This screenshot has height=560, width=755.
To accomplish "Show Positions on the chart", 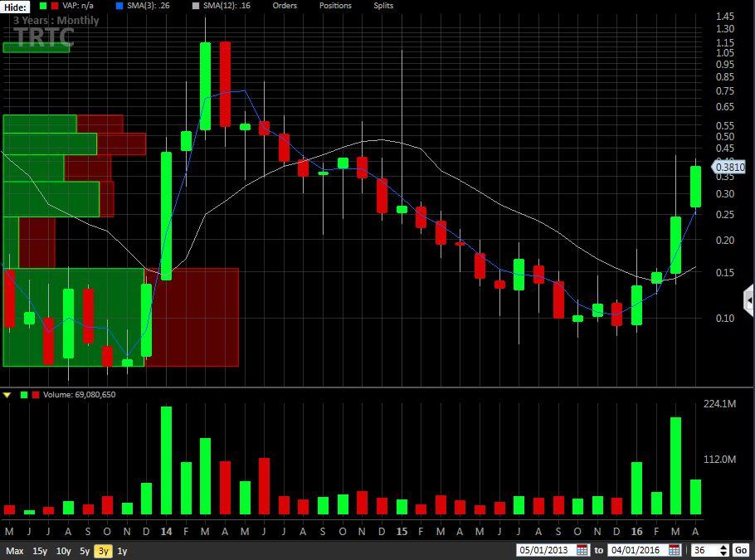I will pos(335,6).
